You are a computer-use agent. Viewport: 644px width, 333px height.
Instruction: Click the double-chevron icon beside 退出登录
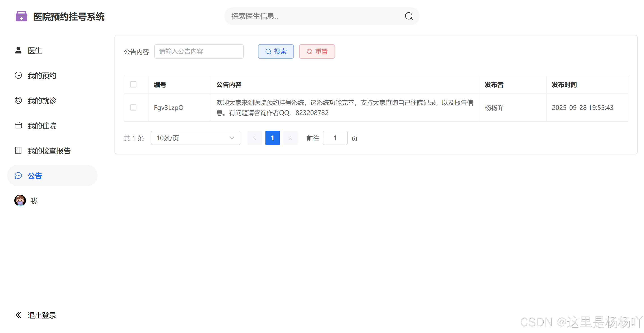(18, 315)
